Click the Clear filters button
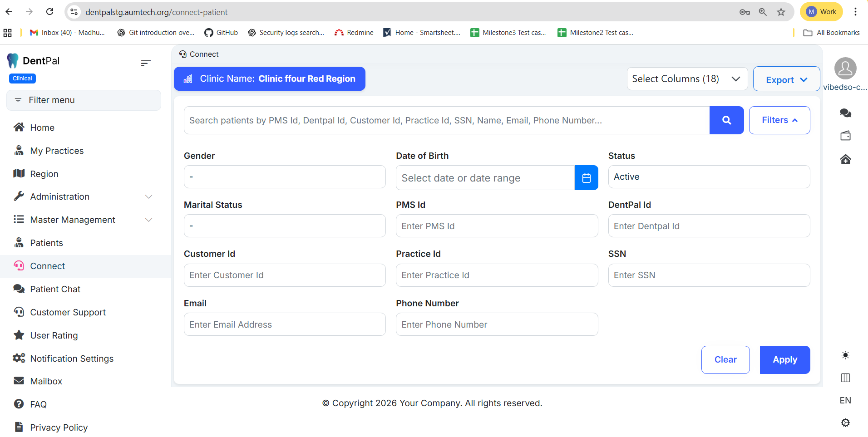This screenshot has height=437, width=868. point(725,360)
